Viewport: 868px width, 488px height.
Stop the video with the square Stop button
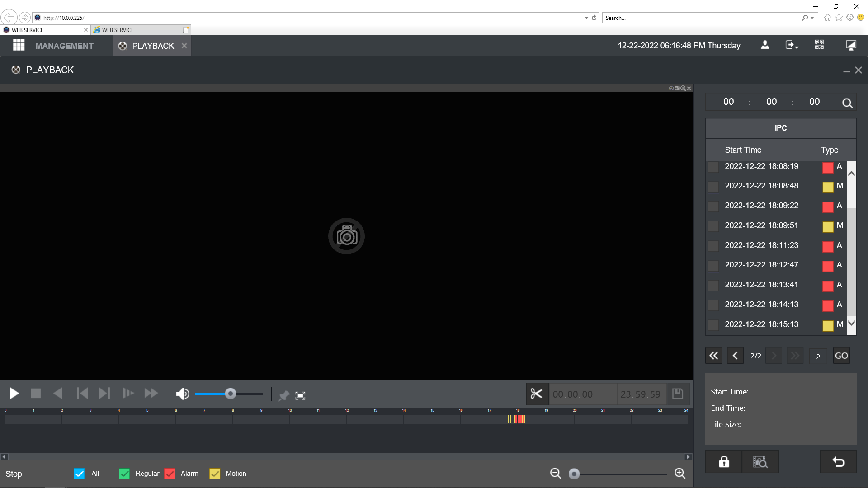pyautogui.click(x=36, y=394)
